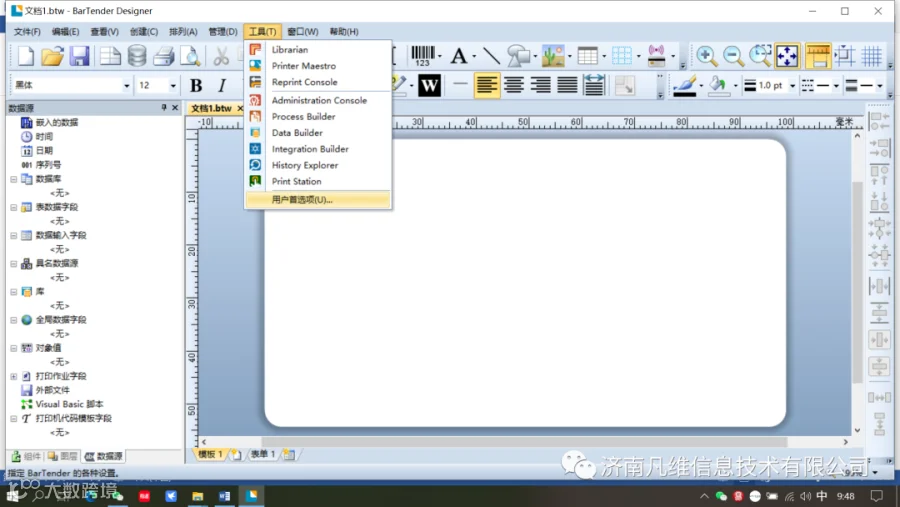
Task: Click the Zoom Out magnifier icon
Action: coord(733,56)
